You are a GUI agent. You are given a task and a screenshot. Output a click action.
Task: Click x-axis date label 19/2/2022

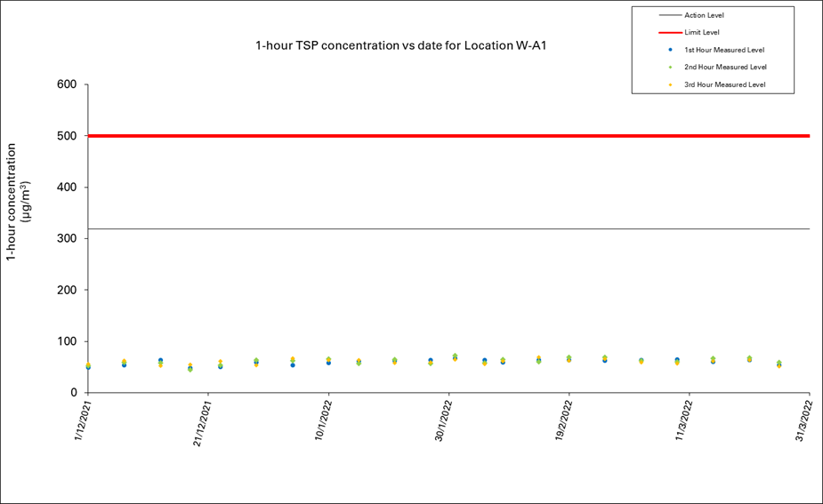563,420
